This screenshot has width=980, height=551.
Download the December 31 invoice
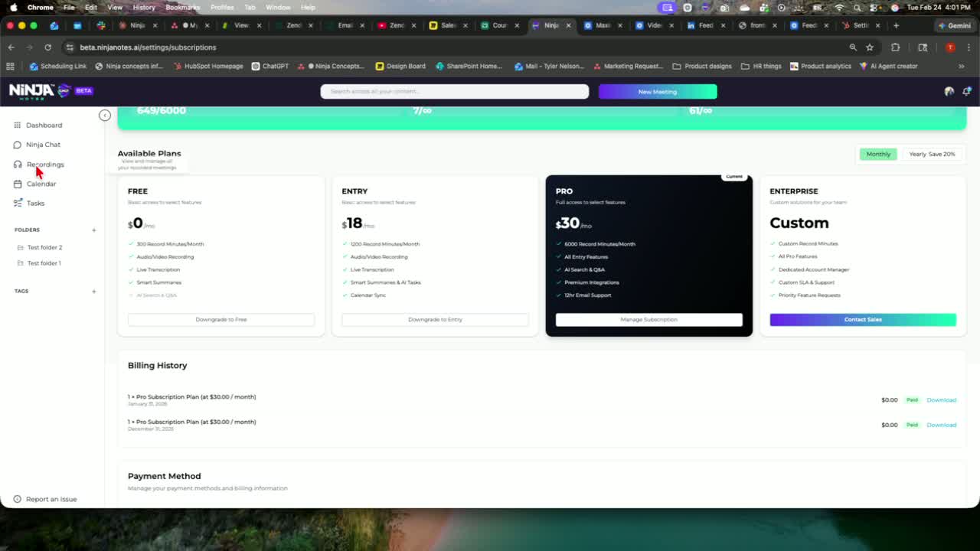(x=941, y=425)
